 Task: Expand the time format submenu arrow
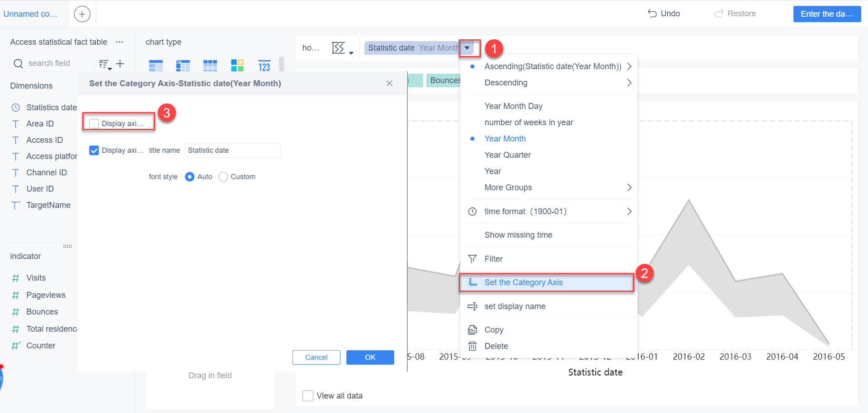tap(629, 211)
